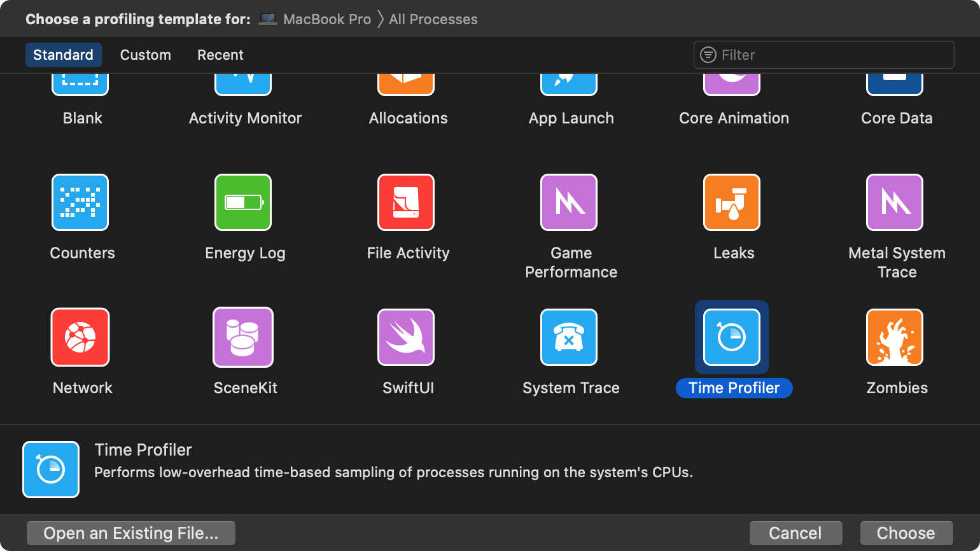The height and width of the screenshot is (551, 980).
Task: Click the Blank label
Action: 83,118
